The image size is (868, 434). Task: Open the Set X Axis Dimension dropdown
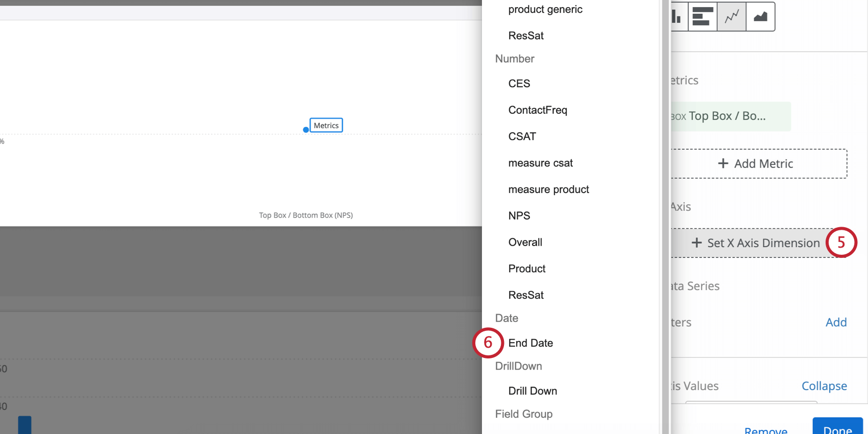point(756,243)
